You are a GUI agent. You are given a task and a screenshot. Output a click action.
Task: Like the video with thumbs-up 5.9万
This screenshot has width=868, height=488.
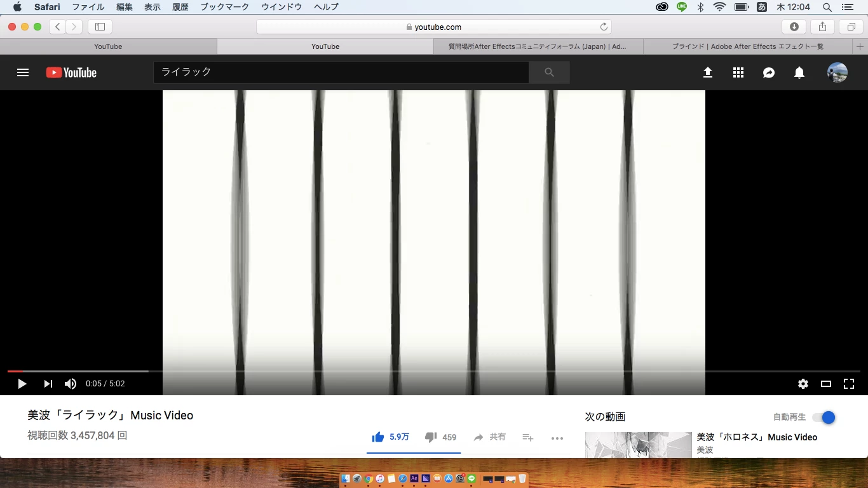[x=390, y=437]
